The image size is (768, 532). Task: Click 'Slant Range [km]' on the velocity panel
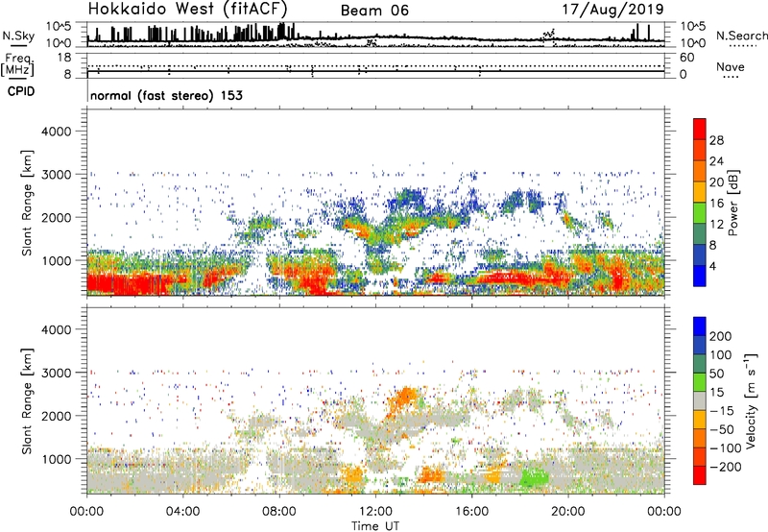click(x=27, y=401)
